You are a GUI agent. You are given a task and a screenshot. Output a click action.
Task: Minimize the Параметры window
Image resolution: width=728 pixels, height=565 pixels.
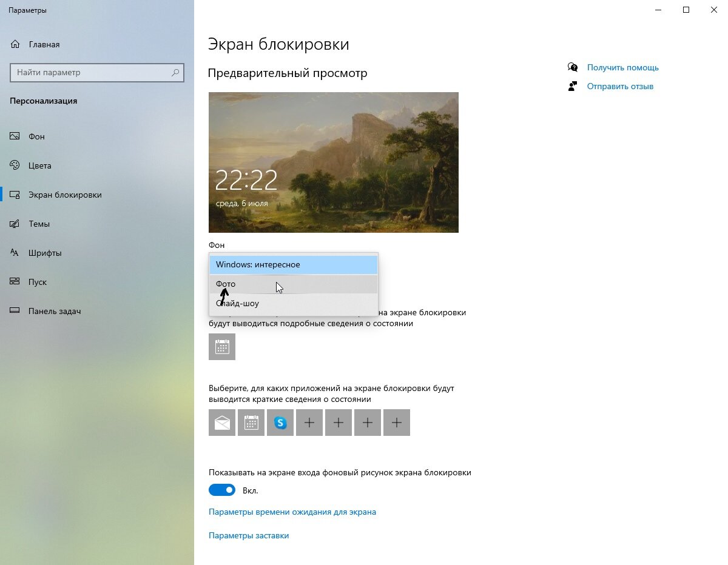(658, 10)
